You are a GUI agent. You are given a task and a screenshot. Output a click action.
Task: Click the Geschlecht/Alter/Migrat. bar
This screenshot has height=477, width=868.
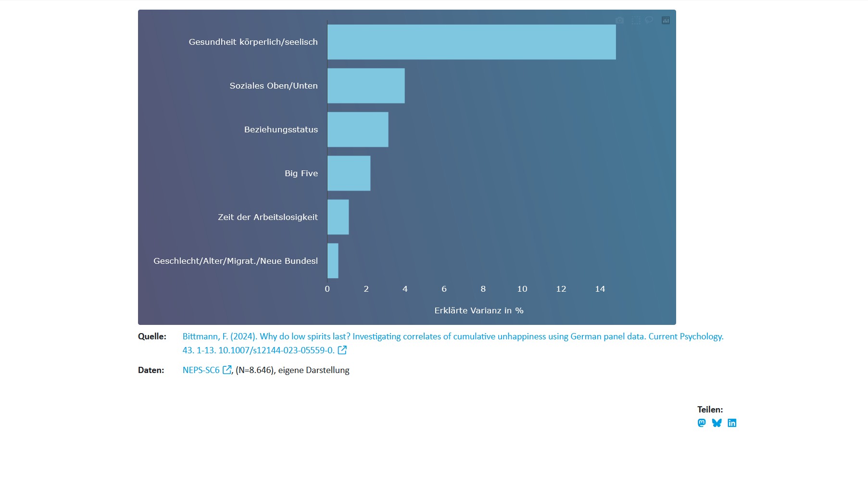click(x=333, y=261)
